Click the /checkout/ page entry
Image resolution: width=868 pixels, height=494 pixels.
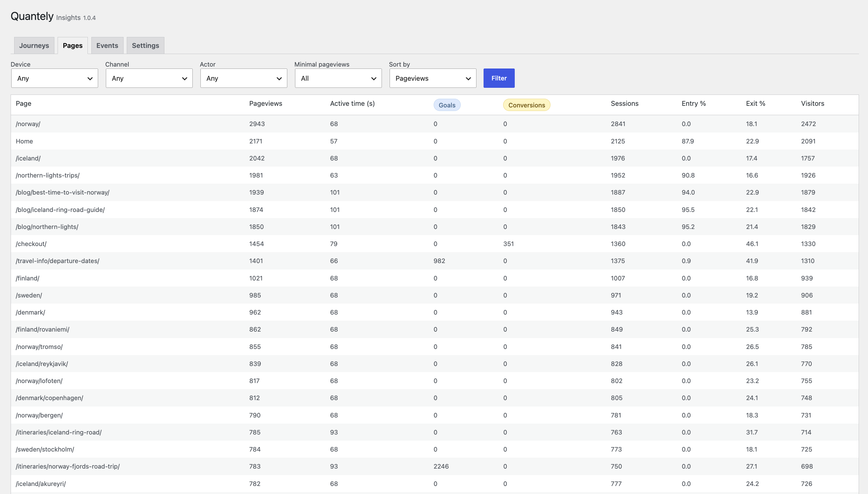coord(31,244)
